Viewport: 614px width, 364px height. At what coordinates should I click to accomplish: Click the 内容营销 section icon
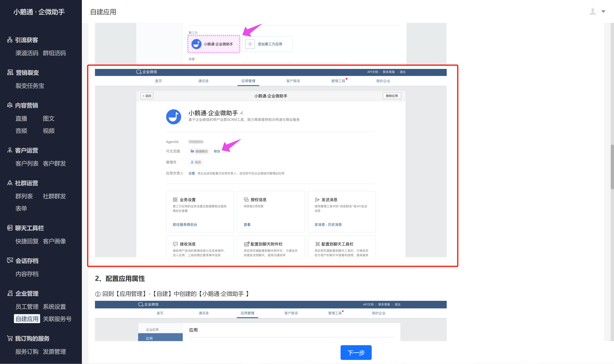10,105
